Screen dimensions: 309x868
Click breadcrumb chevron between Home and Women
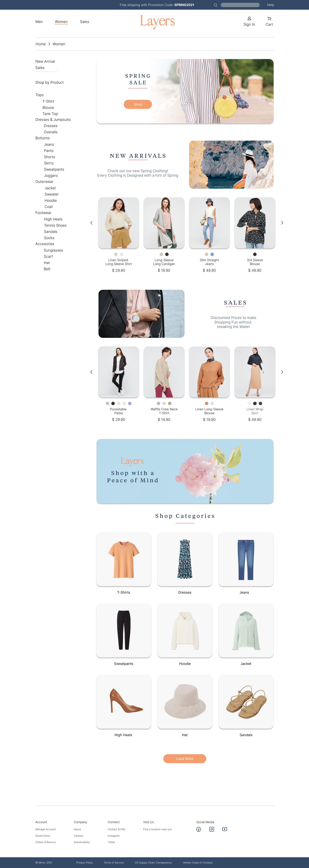click(49, 44)
